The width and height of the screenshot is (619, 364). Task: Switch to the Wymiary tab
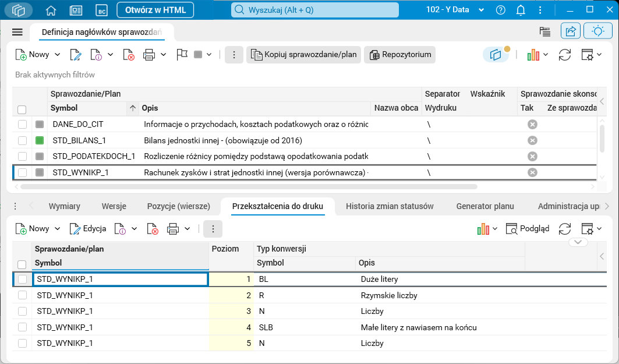click(65, 206)
